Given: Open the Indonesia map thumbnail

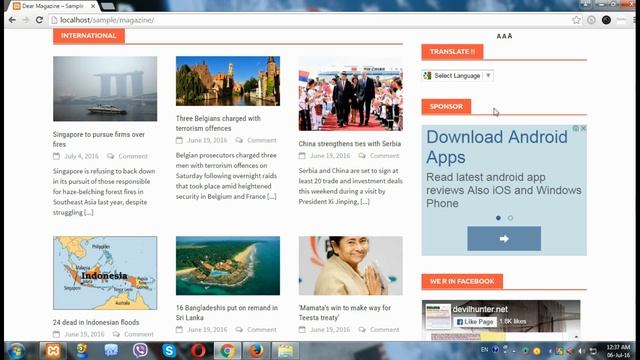Looking at the screenshot, I should point(105,273).
